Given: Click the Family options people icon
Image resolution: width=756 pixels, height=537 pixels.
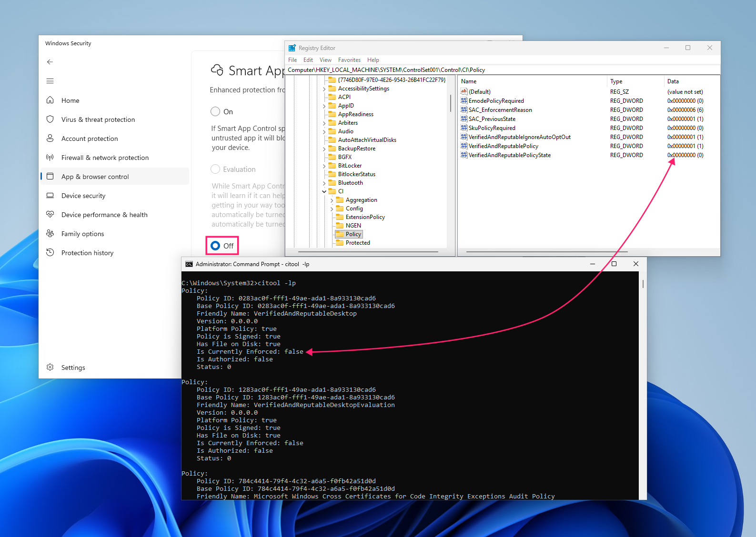Looking at the screenshot, I should tap(50, 233).
